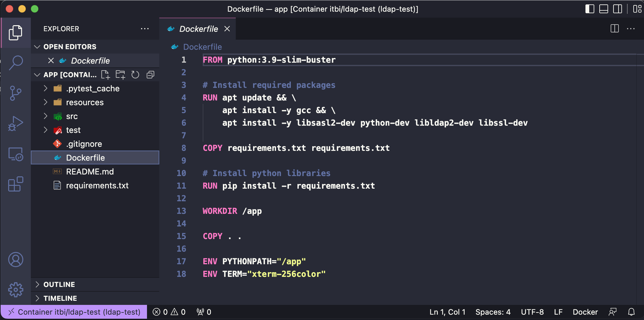The image size is (644, 320).
Task: Open the Explorer view in activity bar
Action: [x=15, y=33]
